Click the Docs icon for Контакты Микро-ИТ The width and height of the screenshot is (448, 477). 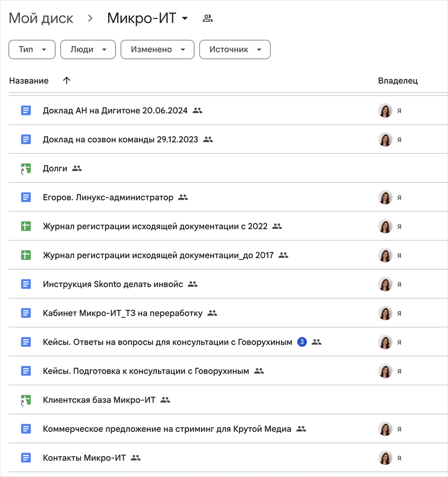click(26, 458)
